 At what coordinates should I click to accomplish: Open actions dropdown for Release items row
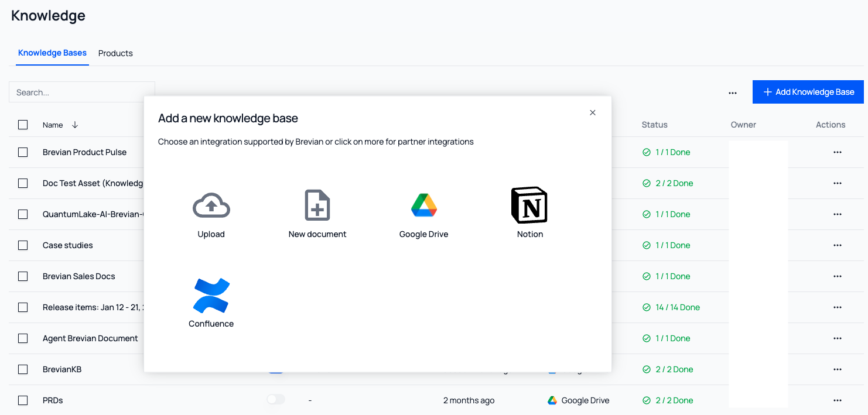click(x=838, y=307)
